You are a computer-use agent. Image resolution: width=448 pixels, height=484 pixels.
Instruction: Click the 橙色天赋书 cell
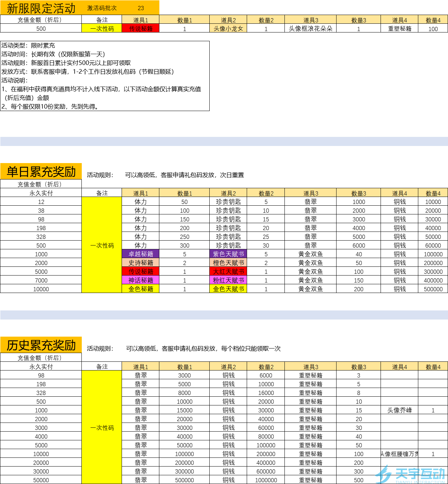coord(228,263)
